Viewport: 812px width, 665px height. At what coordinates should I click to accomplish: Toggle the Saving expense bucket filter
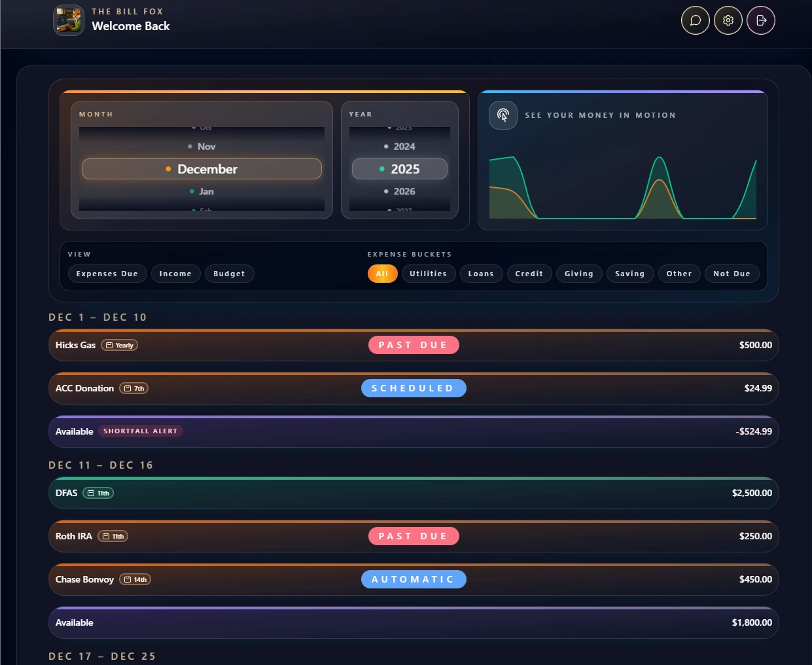(x=629, y=274)
